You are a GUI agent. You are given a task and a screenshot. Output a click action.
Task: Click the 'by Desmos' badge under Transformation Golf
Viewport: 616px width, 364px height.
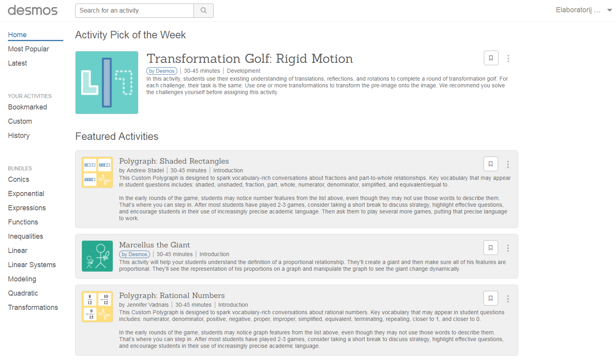coord(162,71)
